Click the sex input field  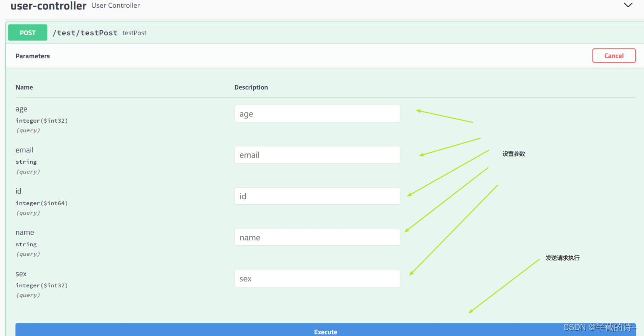point(317,278)
